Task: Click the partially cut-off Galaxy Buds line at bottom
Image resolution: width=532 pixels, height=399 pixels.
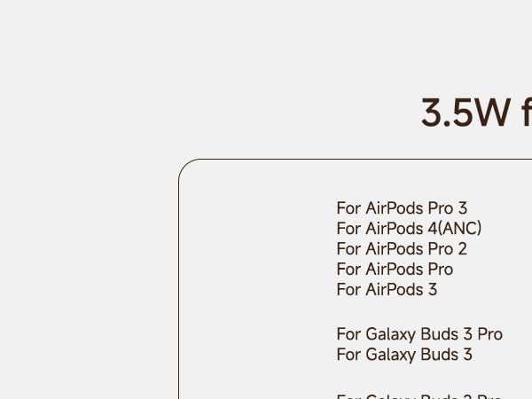Action: click(419, 395)
